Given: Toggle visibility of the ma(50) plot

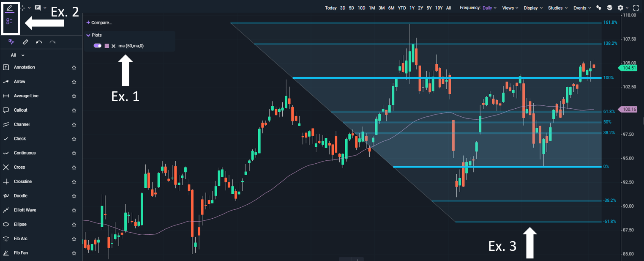Looking at the screenshot, I should coord(98,45).
